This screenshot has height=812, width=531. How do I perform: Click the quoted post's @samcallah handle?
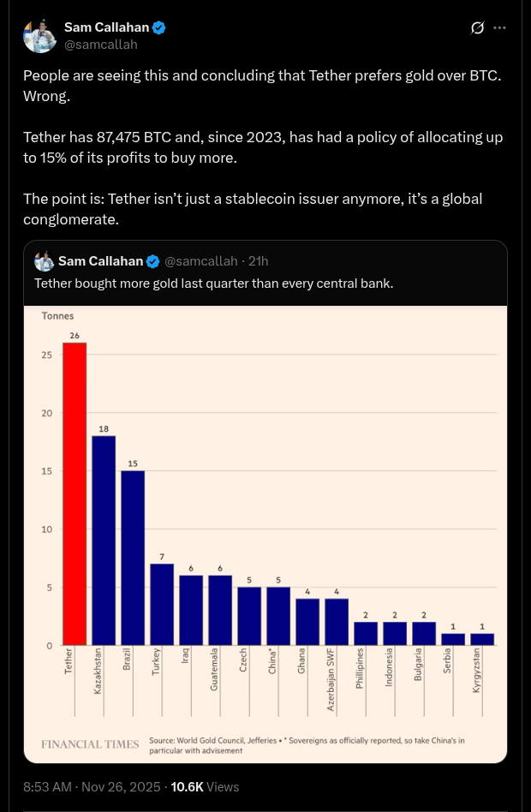(x=200, y=261)
